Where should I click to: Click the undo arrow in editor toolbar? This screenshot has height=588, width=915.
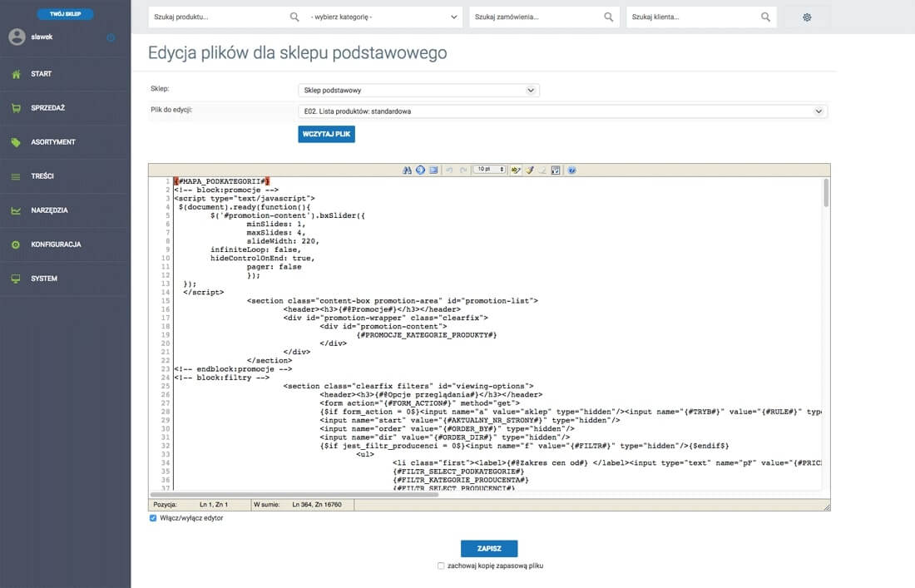click(x=449, y=170)
